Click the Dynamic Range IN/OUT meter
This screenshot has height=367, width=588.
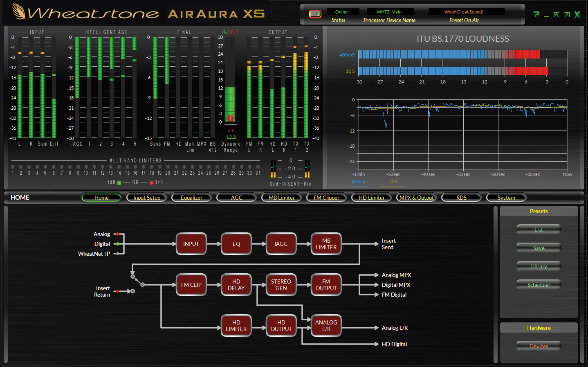click(230, 80)
